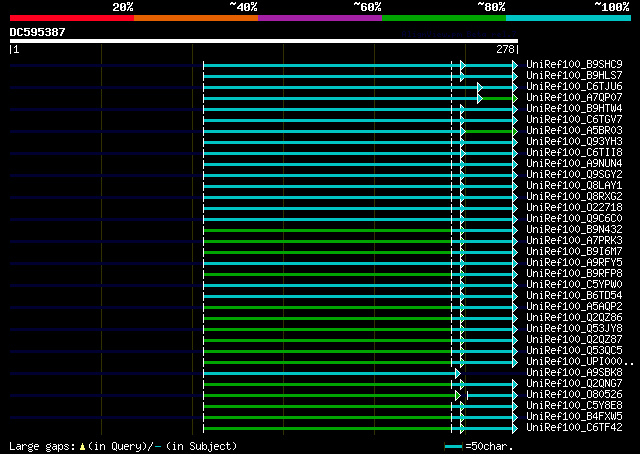This screenshot has width=640, height=454.
Task: Click the UniRef100_A9SBK8 label
Action: coord(574,373)
